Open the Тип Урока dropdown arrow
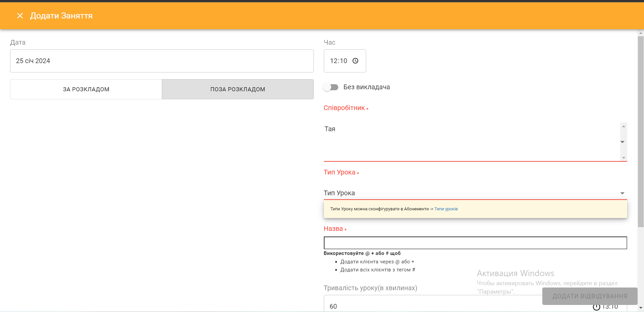Viewport: 644px width, 312px height. [622, 193]
